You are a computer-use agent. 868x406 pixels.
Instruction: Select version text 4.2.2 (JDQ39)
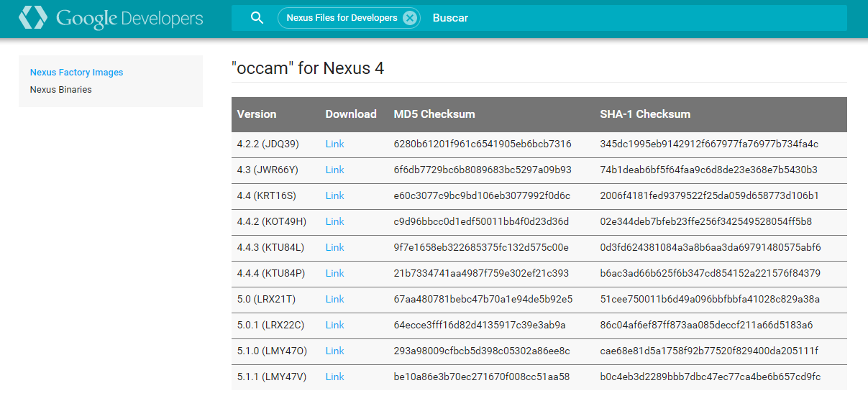pos(268,144)
